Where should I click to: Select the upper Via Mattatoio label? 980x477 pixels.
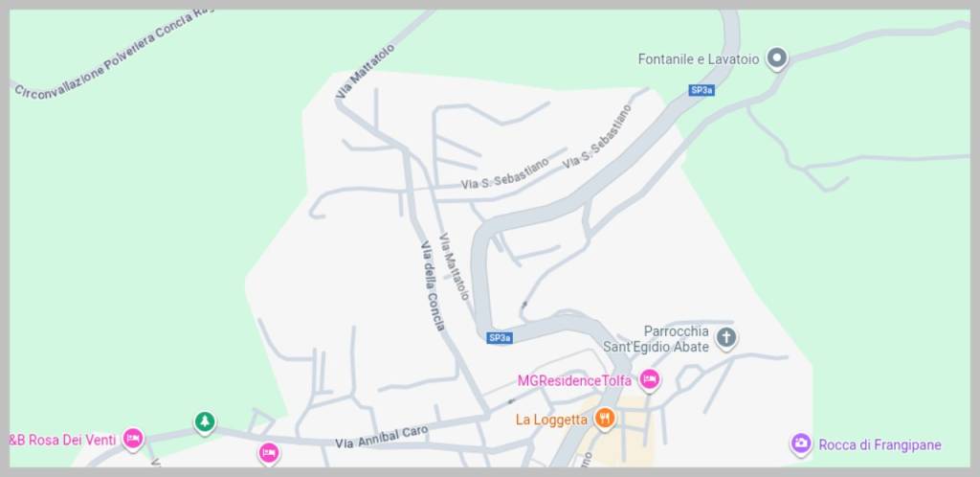(365, 71)
